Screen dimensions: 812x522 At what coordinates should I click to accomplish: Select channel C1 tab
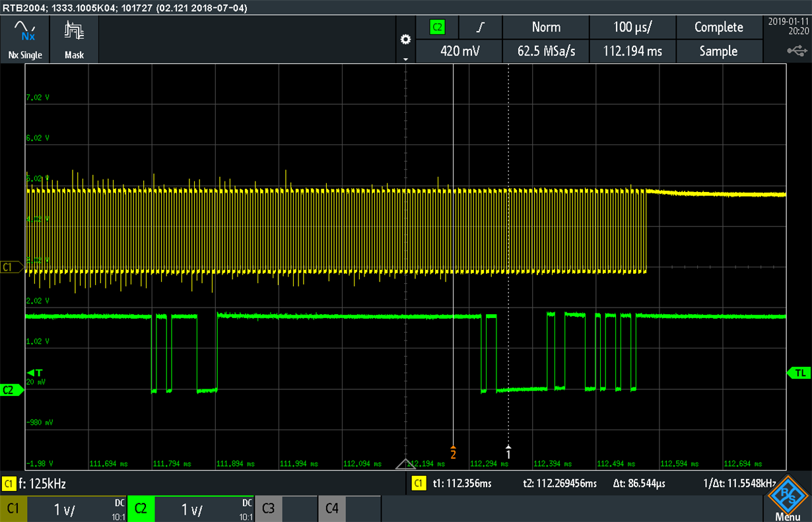pyautogui.click(x=13, y=509)
